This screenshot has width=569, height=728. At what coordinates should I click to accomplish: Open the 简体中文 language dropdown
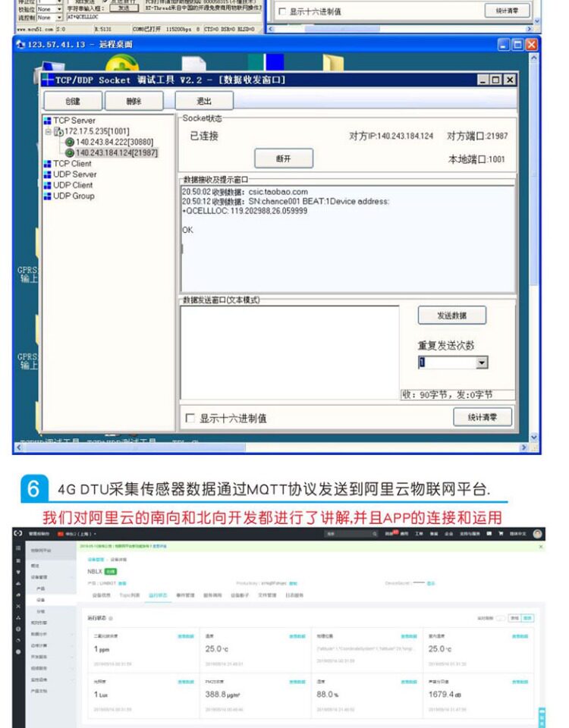click(518, 534)
